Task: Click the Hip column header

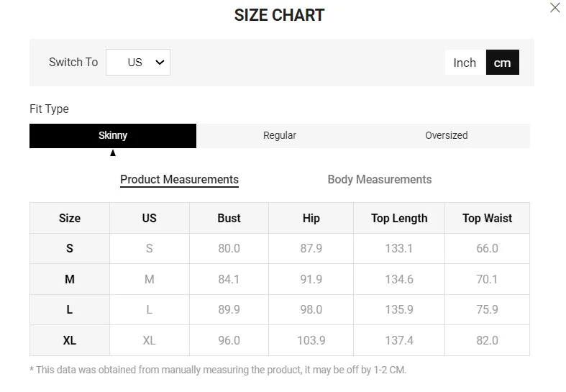Action: [x=311, y=218]
